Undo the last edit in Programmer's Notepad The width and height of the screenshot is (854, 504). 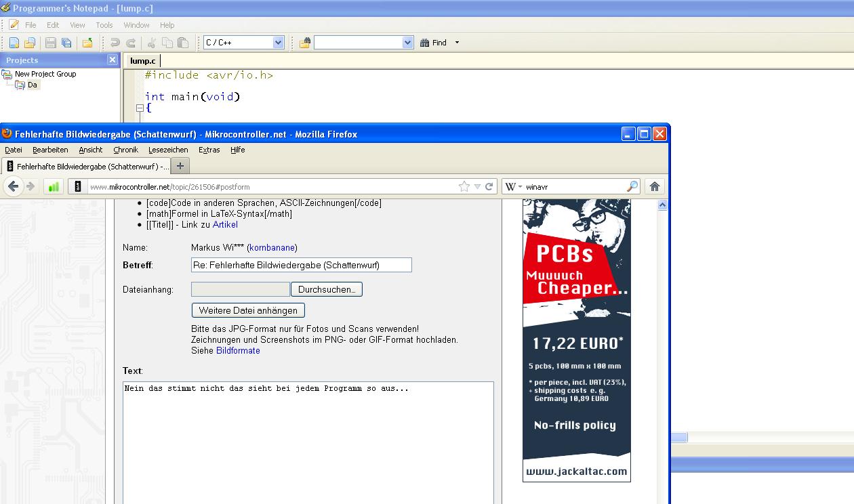tap(115, 43)
